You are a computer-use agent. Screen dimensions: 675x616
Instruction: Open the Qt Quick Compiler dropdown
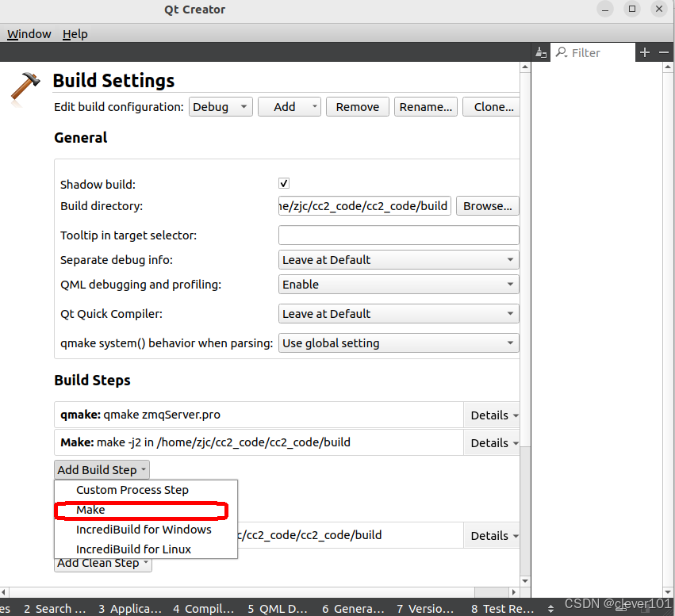[x=398, y=314]
